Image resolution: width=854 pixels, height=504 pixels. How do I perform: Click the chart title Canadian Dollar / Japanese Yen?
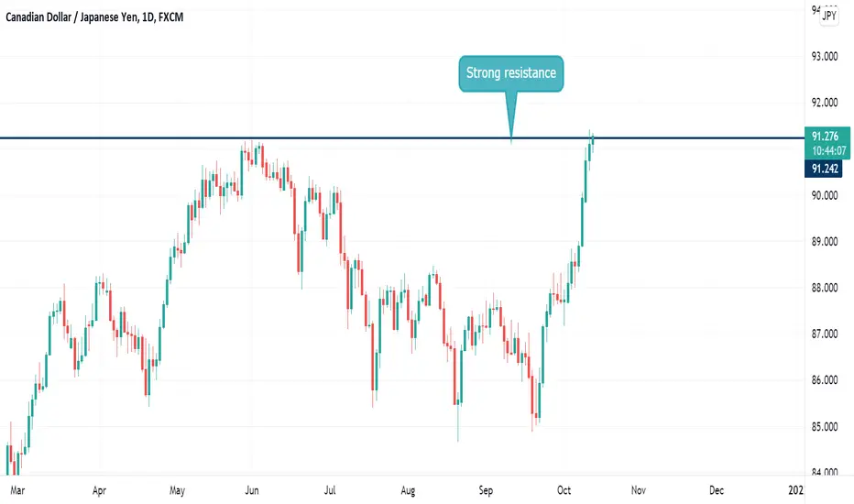coord(71,17)
